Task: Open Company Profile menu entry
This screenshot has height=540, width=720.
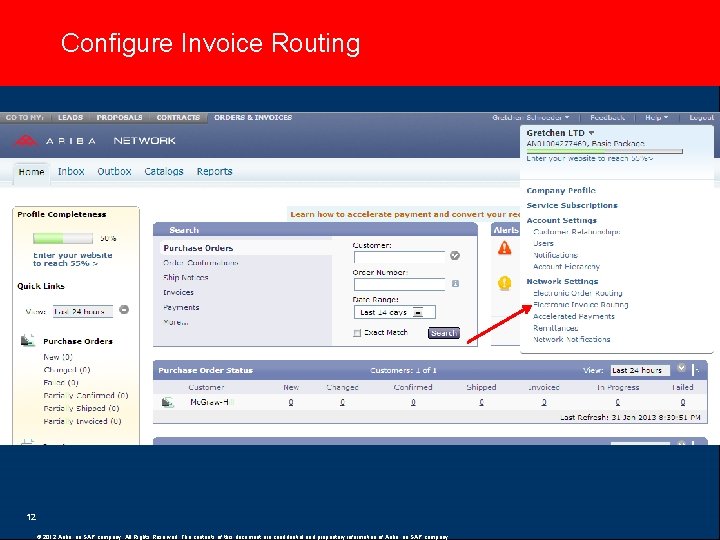Action: [x=561, y=190]
